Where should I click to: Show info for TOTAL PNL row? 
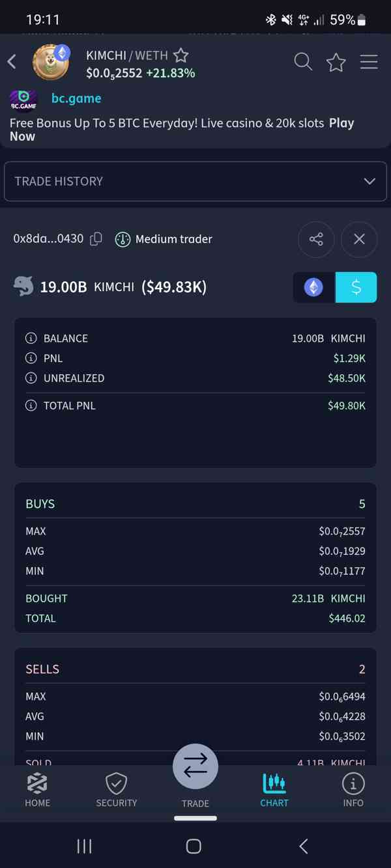31,406
